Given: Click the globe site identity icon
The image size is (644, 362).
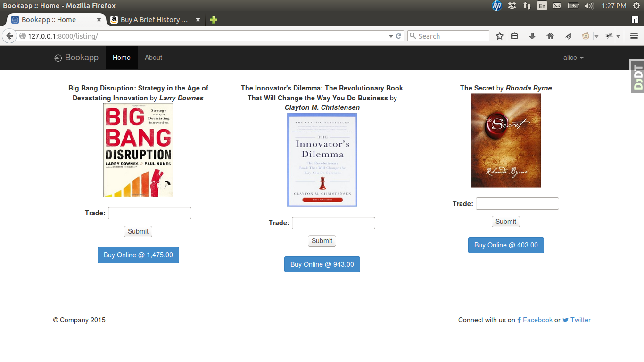Looking at the screenshot, I should tap(22, 36).
